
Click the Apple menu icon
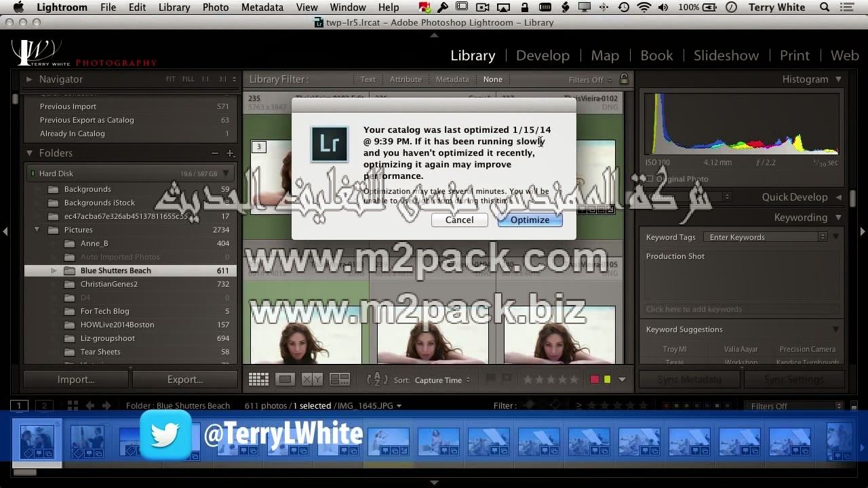(x=18, y=7)
